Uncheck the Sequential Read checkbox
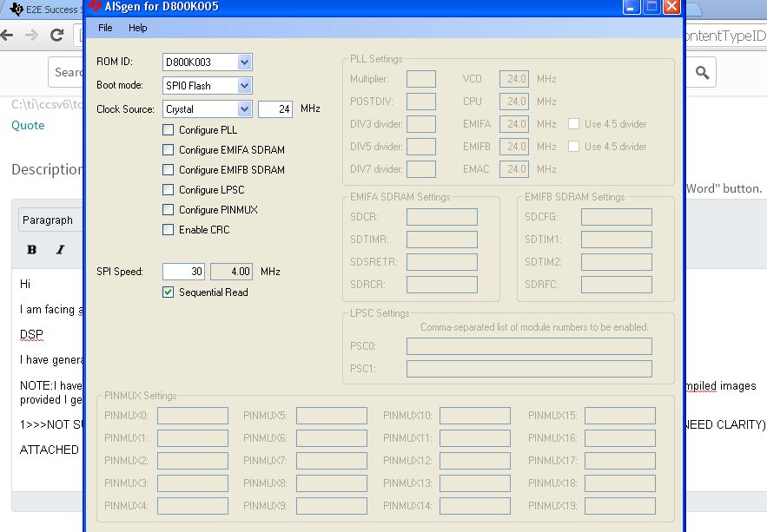Image resolution: width=767 pixels, height=532 pixels. tap(168, 292)
